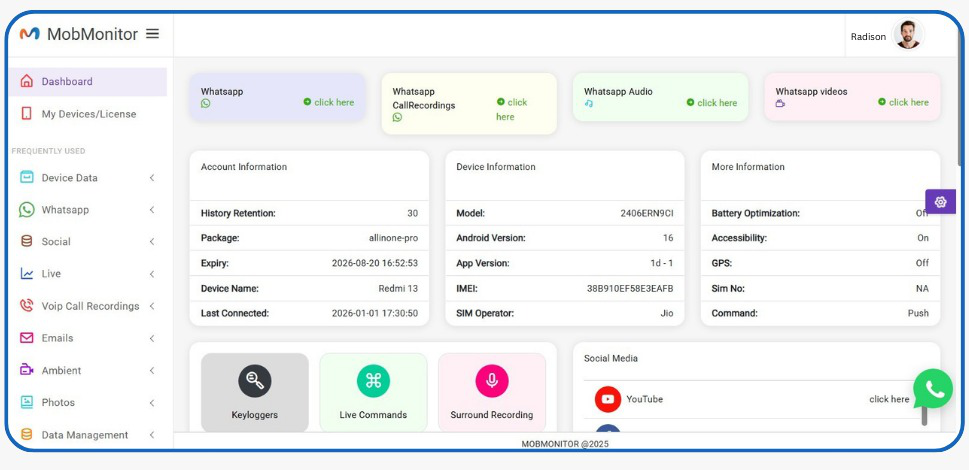Expand the Voip Call Recordings chevron

point(152,306)
